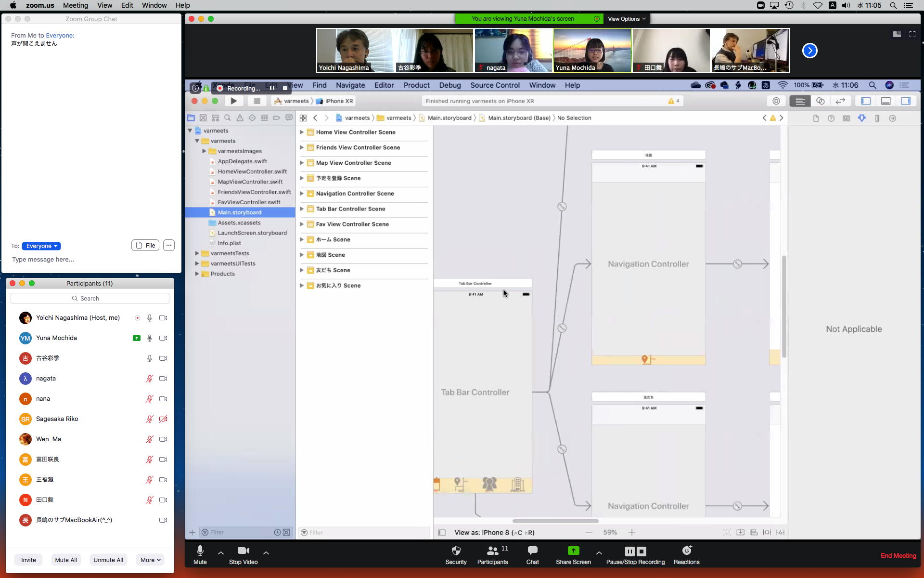Mute your microphone in Zoom
924x578 pixels.
click(x=200, y=551)
